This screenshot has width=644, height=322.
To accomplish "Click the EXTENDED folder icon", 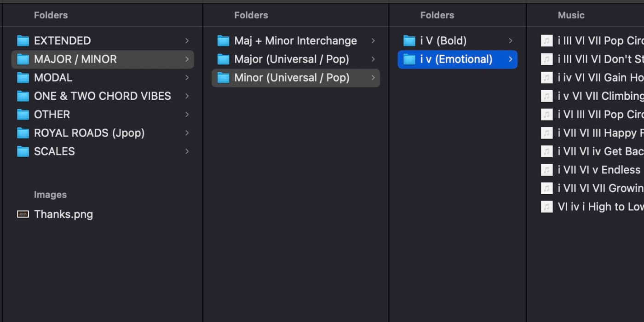I will pyautogui.click(x=23, y=41).
